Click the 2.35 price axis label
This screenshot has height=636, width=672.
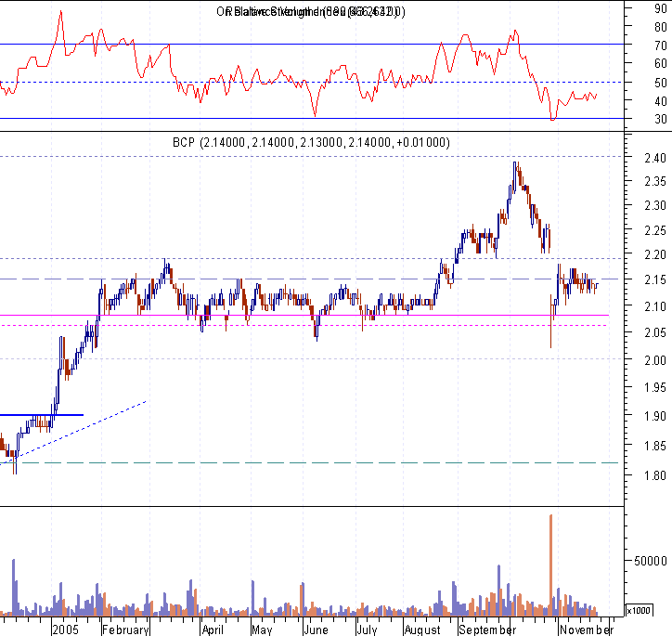click(x=655, y=181)
